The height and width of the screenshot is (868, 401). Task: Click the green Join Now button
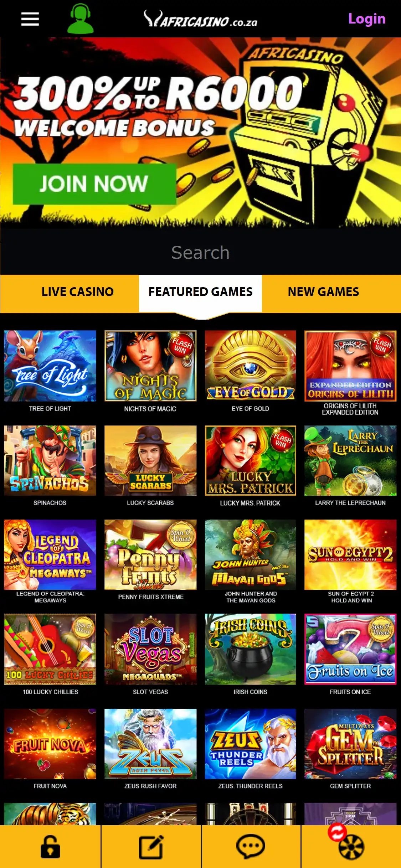tap(94, 184)
